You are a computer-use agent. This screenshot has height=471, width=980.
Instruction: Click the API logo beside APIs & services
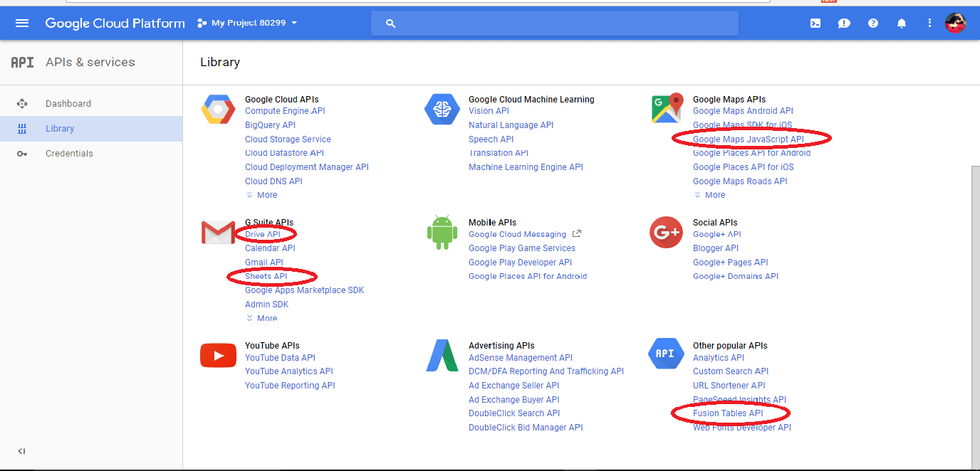tap(22, 62)
